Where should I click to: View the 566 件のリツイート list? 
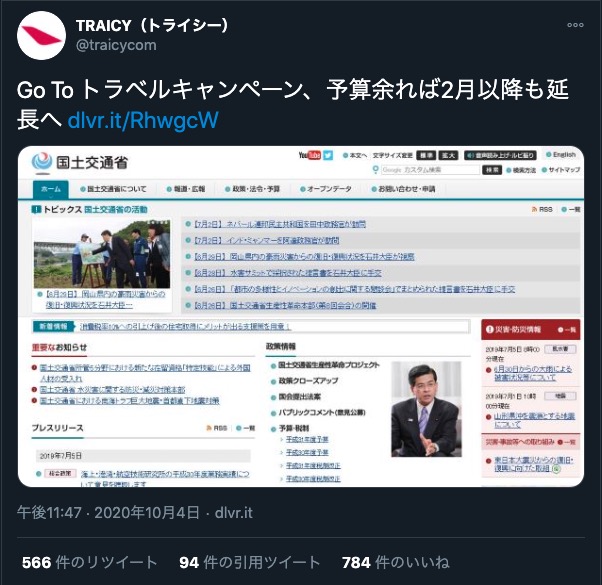(x=89, y=562)
